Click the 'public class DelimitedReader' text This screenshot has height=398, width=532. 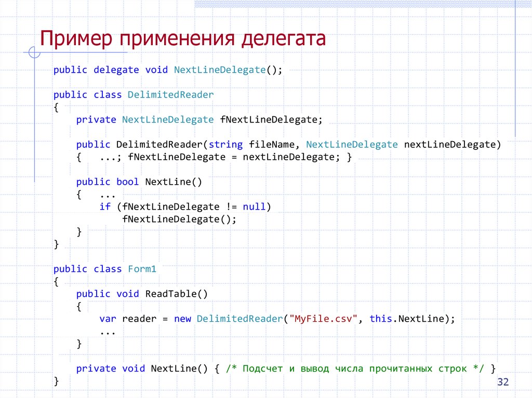[132, 94]
